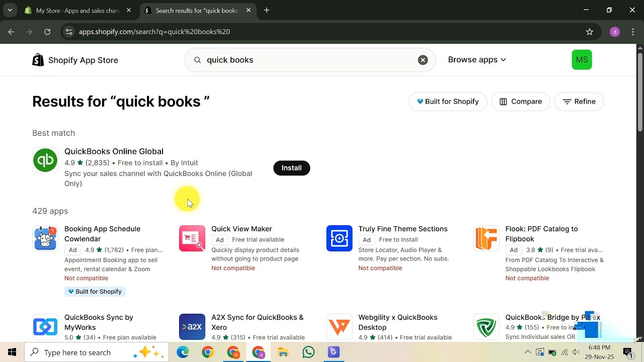644x362 pixels.
Task: Open the Flook PDF Catalog app icon
Action: pyautogui.click(x=486, y=238)
